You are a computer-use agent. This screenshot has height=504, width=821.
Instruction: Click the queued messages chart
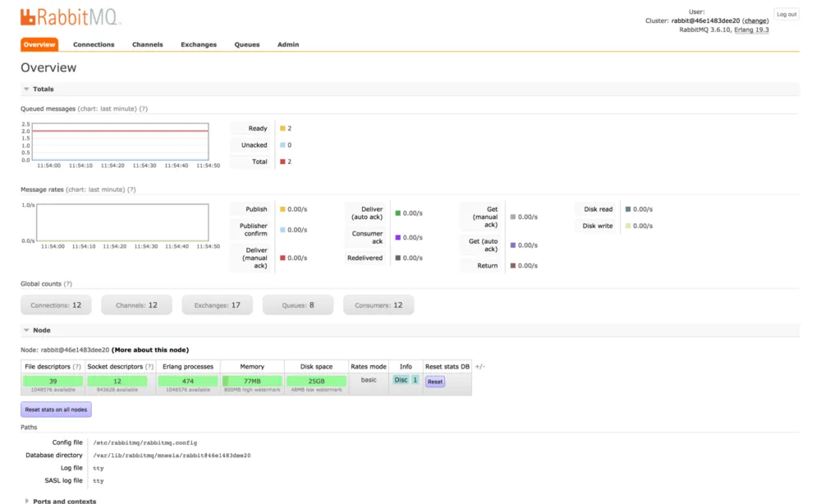tap(121, 141)
